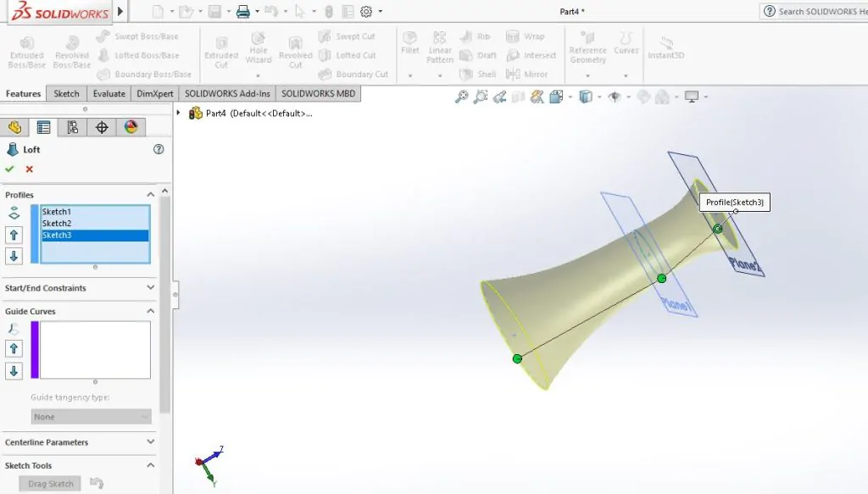The width and height of the screenshot is (868, 494).
Task: Switch to the Evaluate tab
Action: [109, 93]
